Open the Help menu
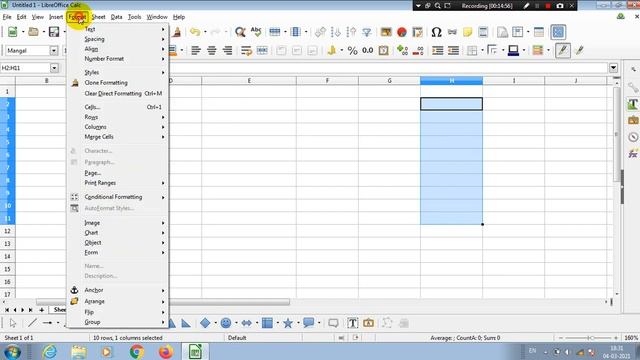Image resolution: width=640 pixels, height=360 pixels. (179, 17)
